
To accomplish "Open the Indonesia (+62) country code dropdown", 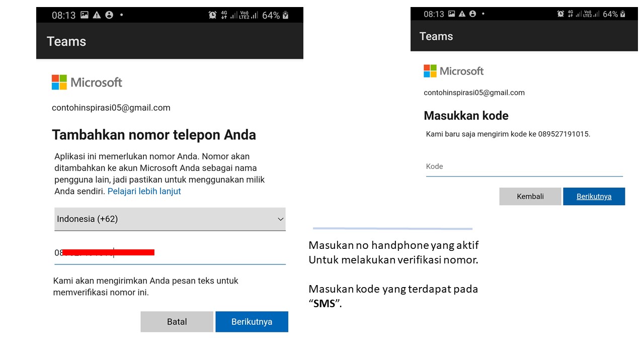I will click(x=170, y=219).
